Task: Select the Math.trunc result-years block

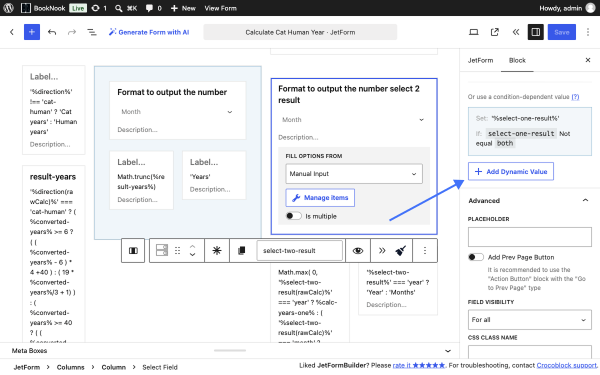Action: click(x=141, y=180)
